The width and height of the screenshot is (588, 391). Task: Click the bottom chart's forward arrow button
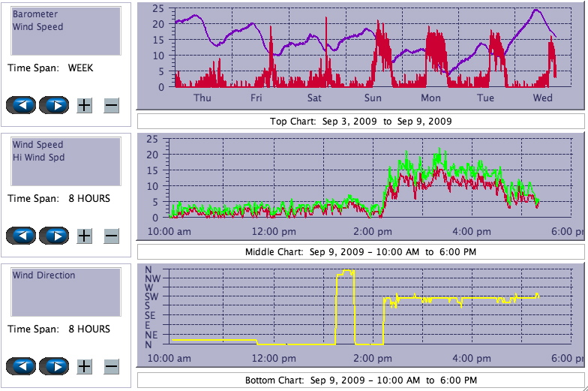[54, 366]
